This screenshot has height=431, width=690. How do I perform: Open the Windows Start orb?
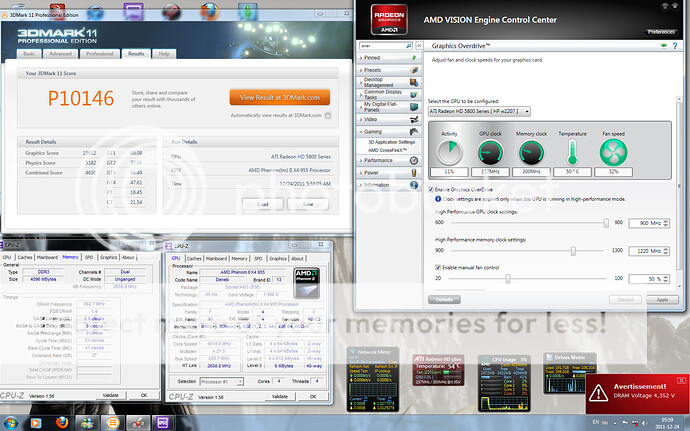coord(10,423)
